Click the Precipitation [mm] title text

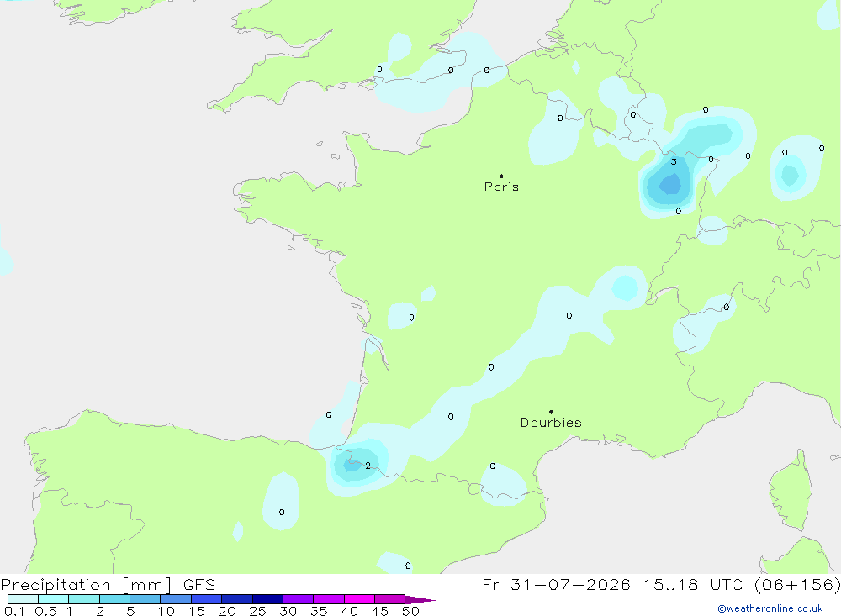(x=86, y=585)
